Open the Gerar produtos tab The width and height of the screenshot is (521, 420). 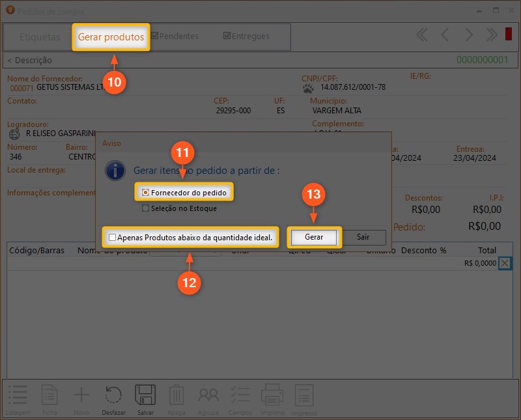coord(111,37)
